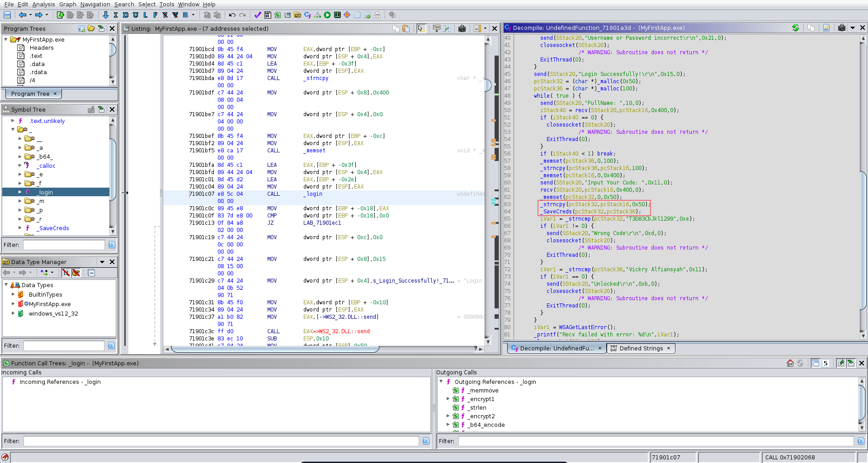Click the Symbol Tree filter text field
The width and height of the screenshot is (868, 463).
(64, 245)
